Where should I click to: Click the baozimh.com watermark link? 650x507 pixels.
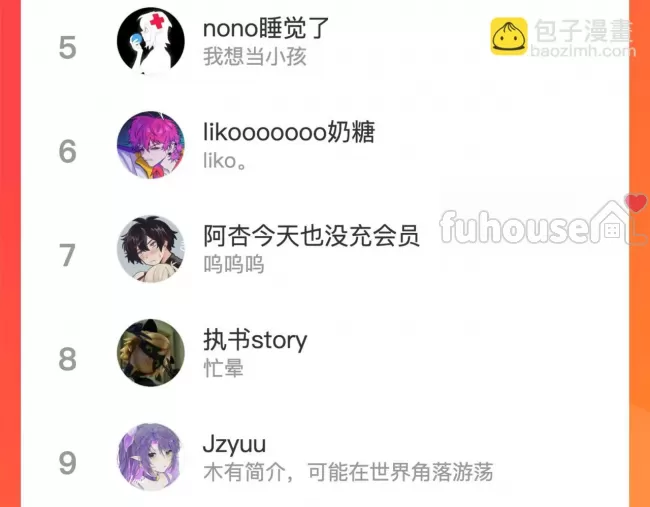tap(583, 51)
